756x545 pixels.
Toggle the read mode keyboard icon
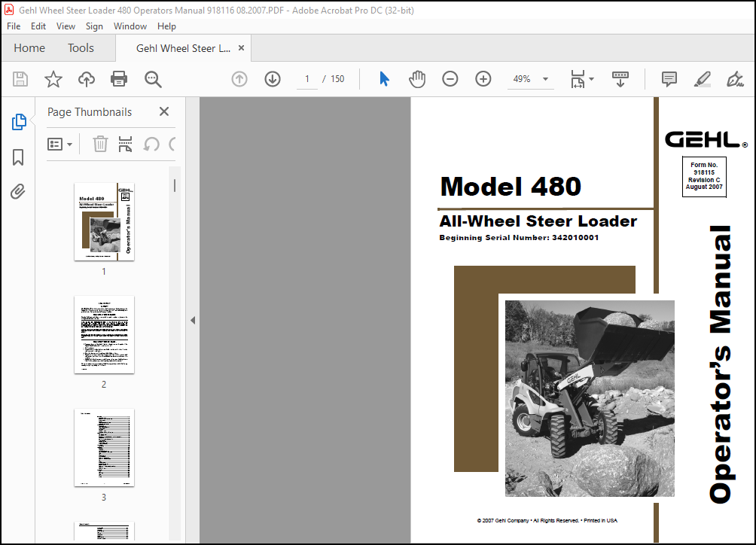click(620, 79)
